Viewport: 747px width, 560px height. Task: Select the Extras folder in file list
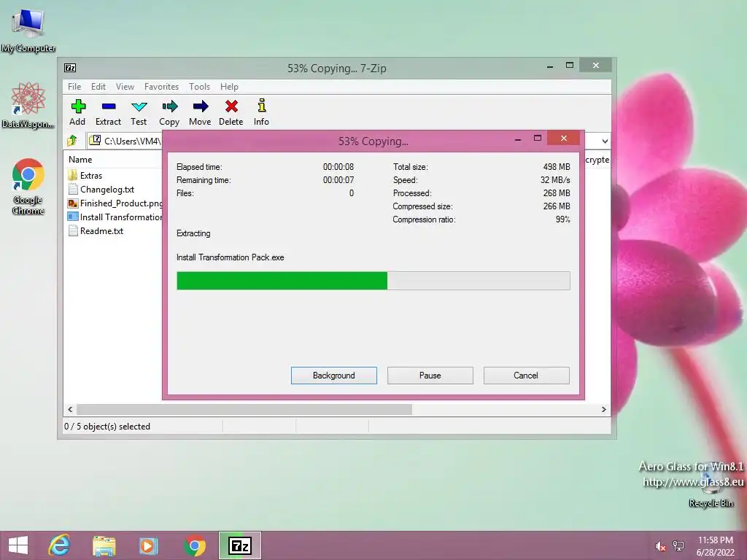85,175
